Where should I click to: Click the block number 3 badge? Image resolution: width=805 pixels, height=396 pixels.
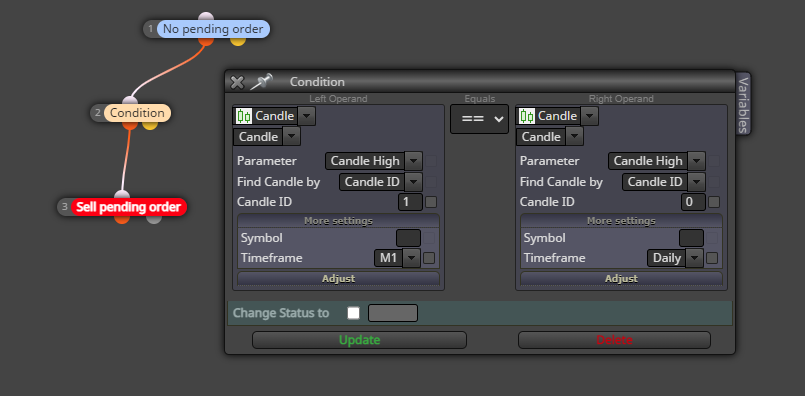[65, 208]
